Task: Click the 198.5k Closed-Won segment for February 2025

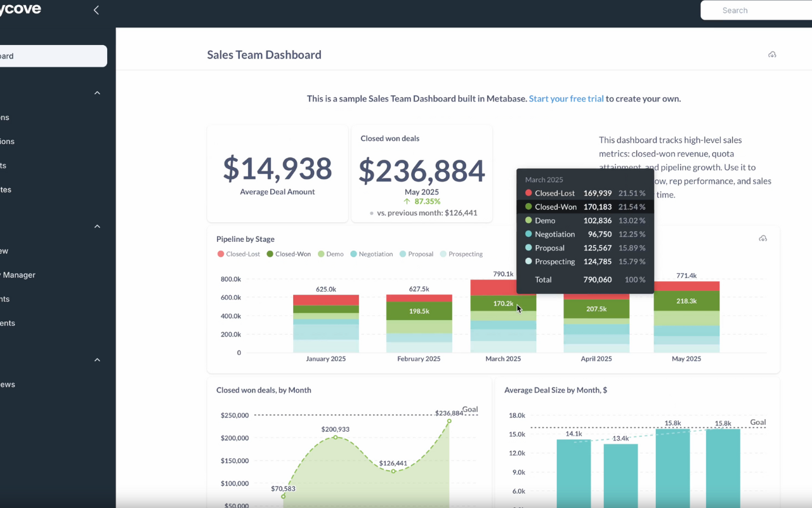Action: point(419,311)
